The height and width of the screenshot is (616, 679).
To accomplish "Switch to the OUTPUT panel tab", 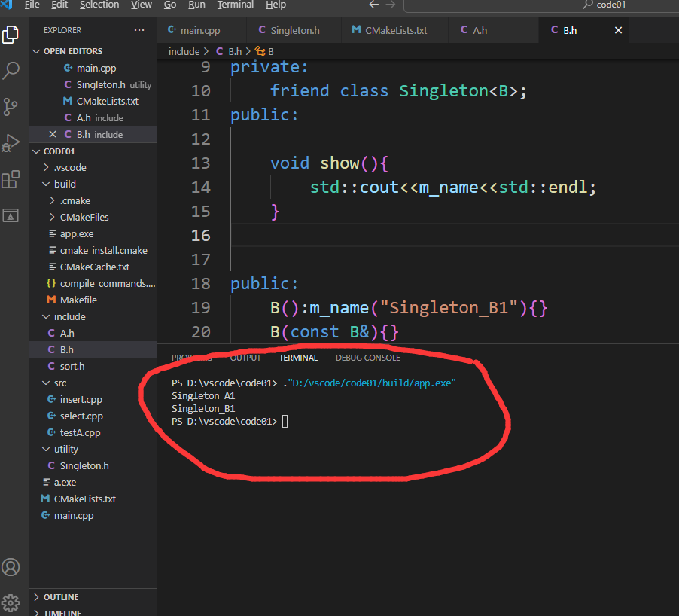I will (245, 358).
